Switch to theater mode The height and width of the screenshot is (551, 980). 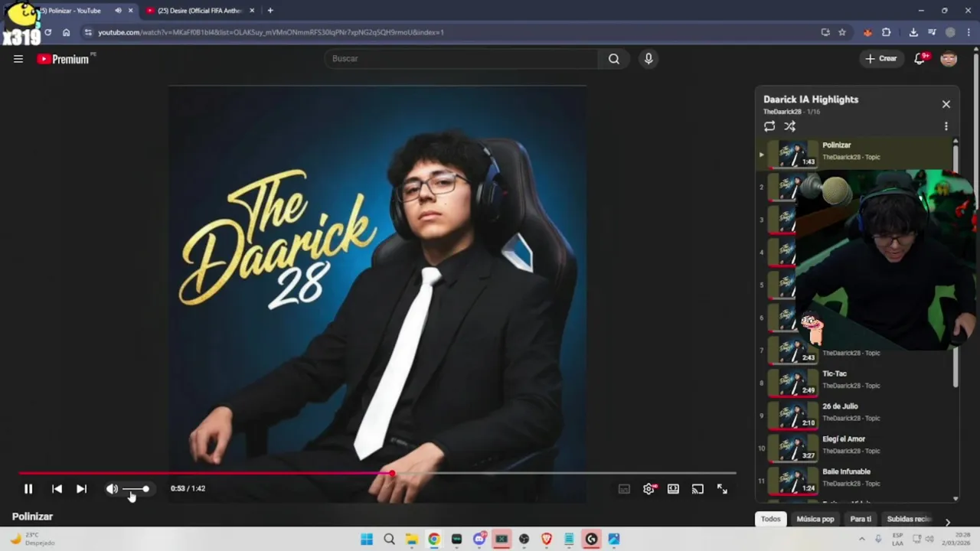673,489
